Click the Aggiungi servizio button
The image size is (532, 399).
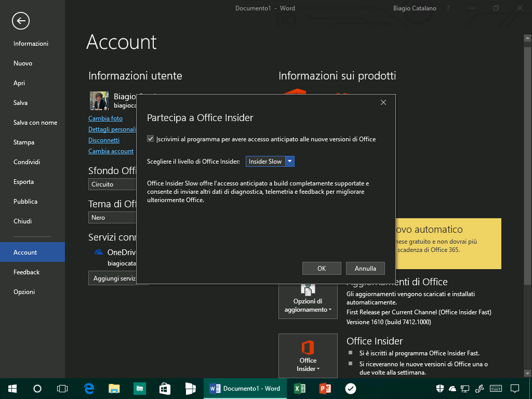(x=112, y=278)
